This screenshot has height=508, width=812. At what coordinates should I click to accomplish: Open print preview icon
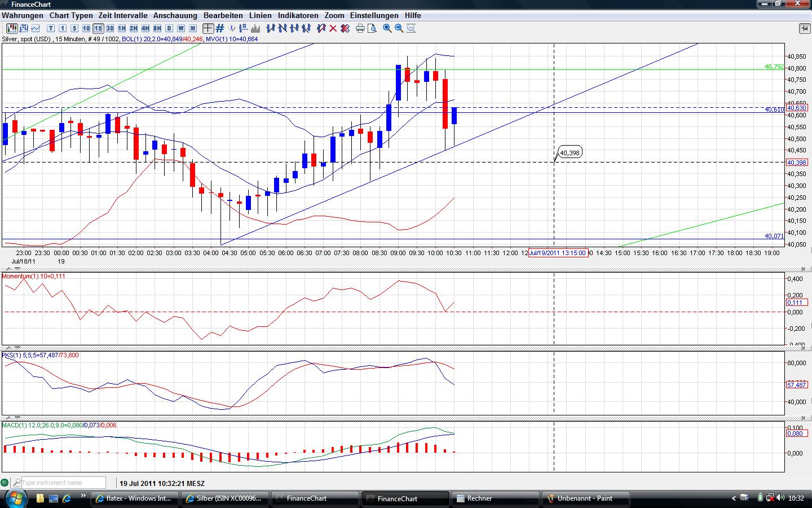[x=372, y=28]
